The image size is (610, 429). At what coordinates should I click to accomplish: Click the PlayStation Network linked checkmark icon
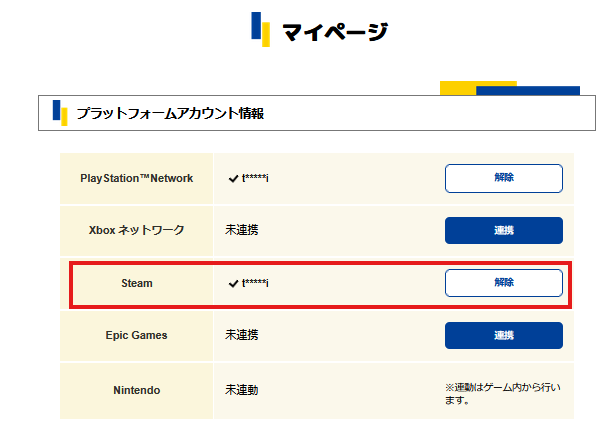click(x=233, y=179)
